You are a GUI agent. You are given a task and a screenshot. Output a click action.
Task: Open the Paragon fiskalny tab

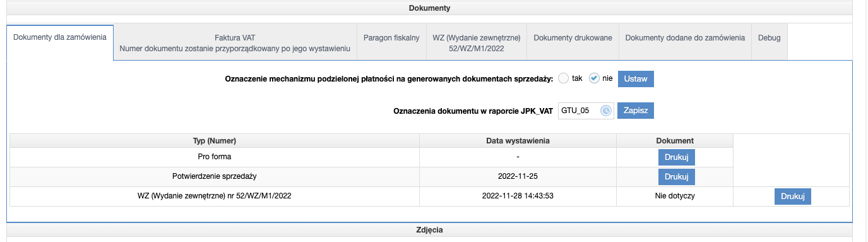click(x=391, y=43)
